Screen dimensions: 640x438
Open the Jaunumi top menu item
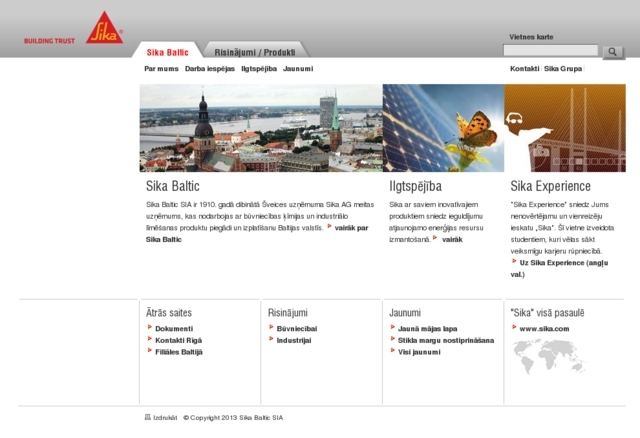click(x=298, y=69)
